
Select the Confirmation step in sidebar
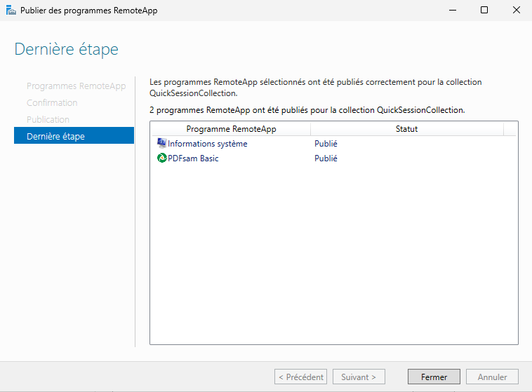tap(52, 103)
